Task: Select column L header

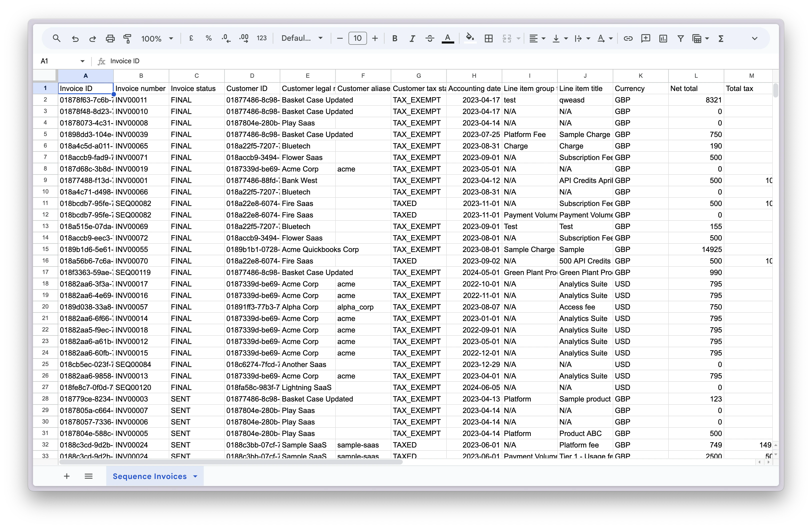Action: coord(696,76)
